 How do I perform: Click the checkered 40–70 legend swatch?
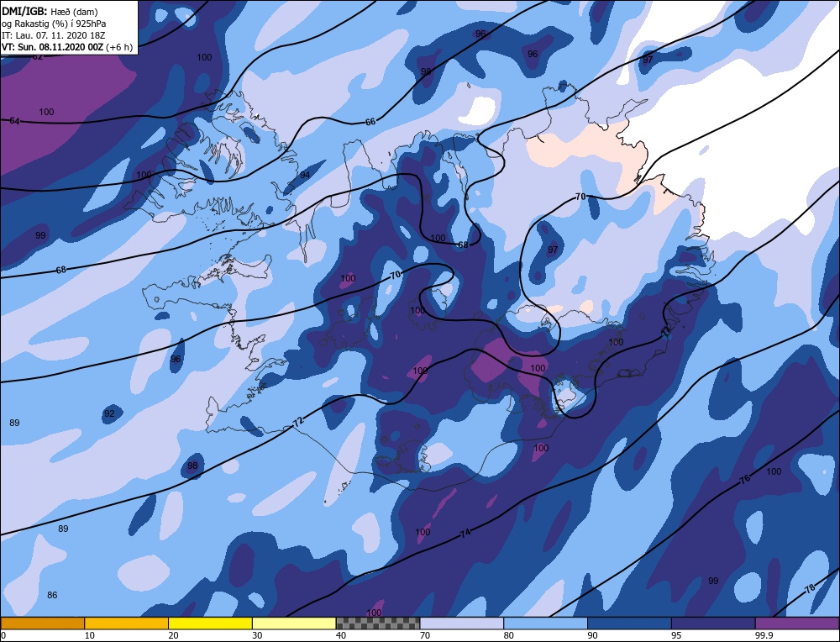click(378, 624)
